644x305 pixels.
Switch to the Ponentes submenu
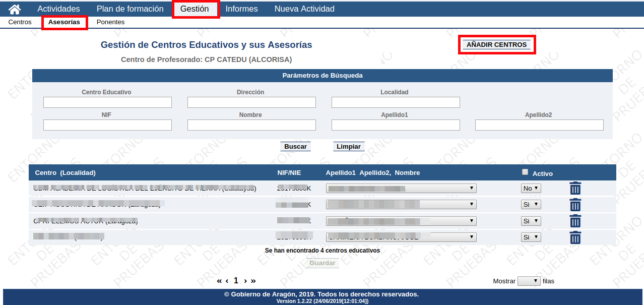pos(110,22)
